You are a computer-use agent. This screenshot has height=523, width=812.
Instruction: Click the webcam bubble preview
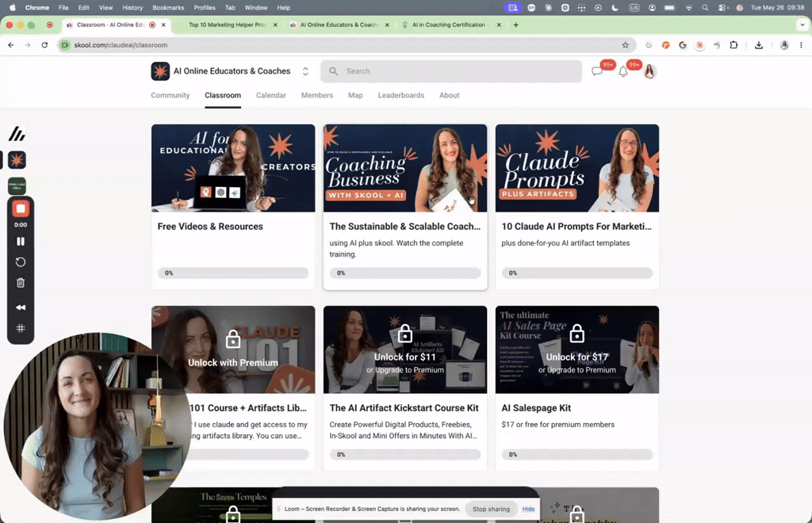[x=98, y=426]
